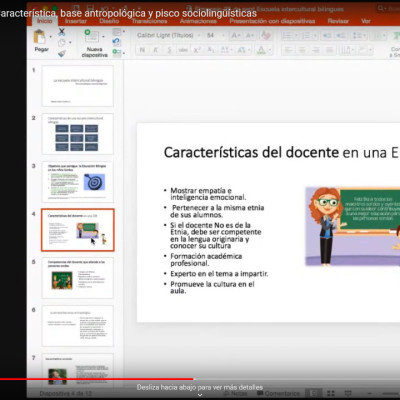
Task: Click the Pegar paste icon
Action: pos(40,37)
